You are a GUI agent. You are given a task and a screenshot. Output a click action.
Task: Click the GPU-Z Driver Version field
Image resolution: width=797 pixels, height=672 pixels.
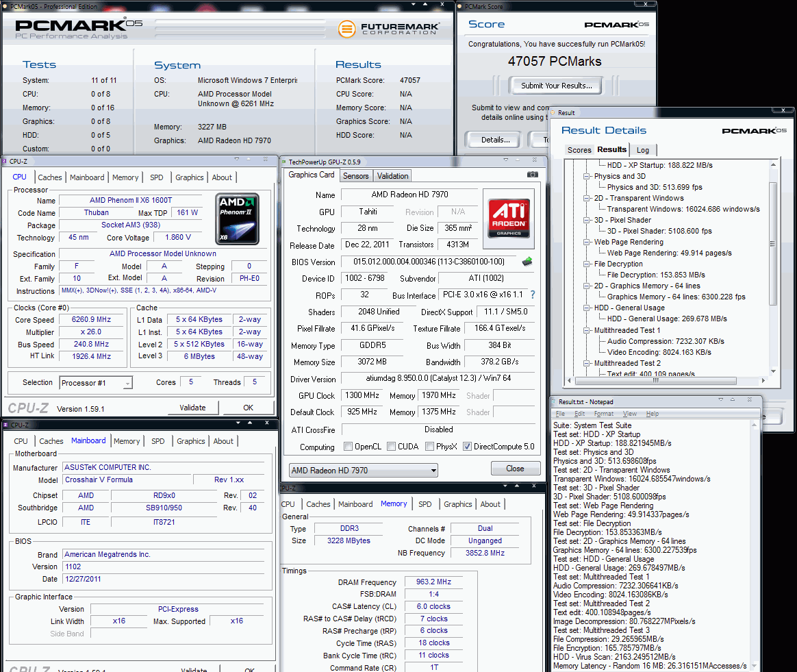pyautogui.click(x=438, y=379)
